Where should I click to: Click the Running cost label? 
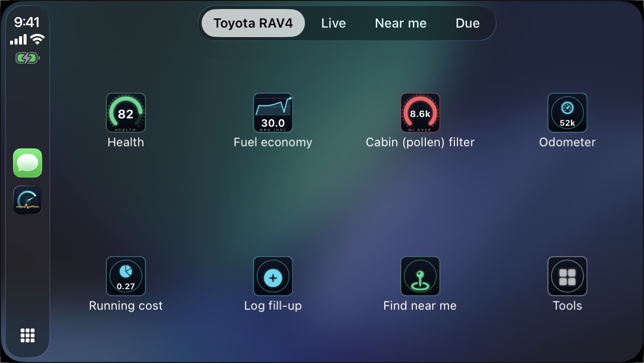click(125, 306)
